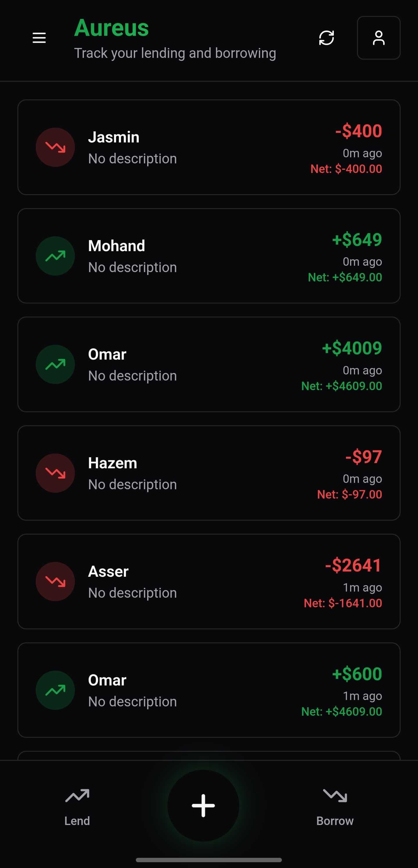Switch to the Lend tab

77,807
